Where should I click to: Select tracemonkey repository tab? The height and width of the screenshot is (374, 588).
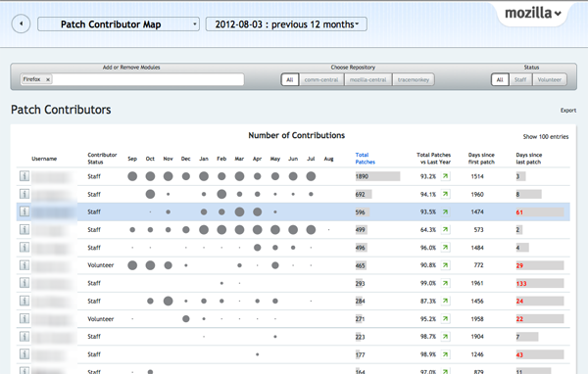coord(414,79)
